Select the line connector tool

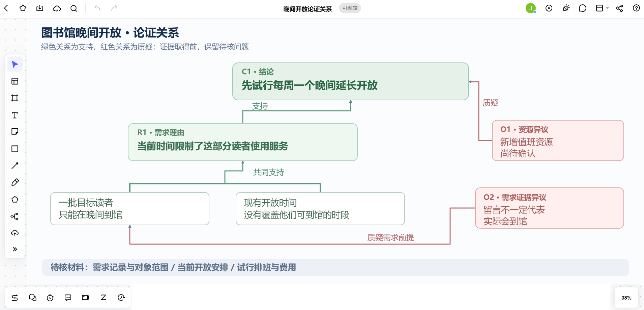15,165
